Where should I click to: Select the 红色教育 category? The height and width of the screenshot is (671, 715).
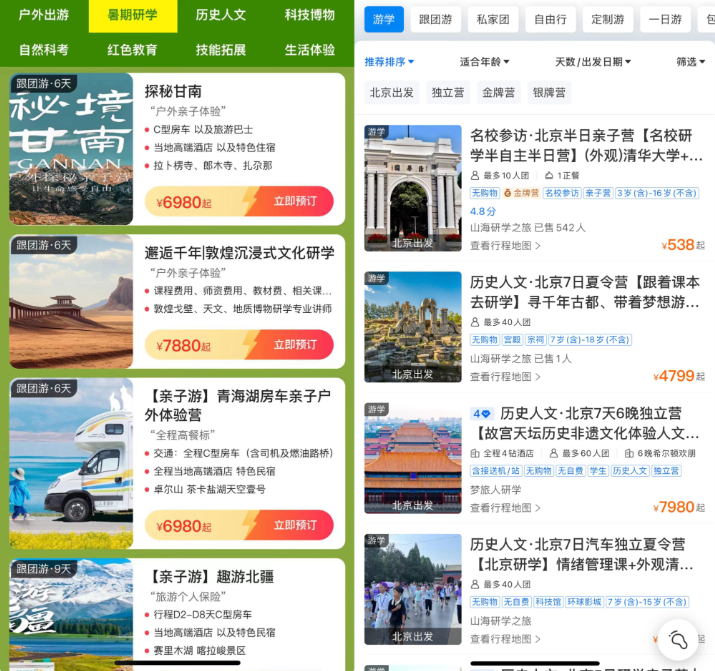pyautogui.click(x=132, y=49)
